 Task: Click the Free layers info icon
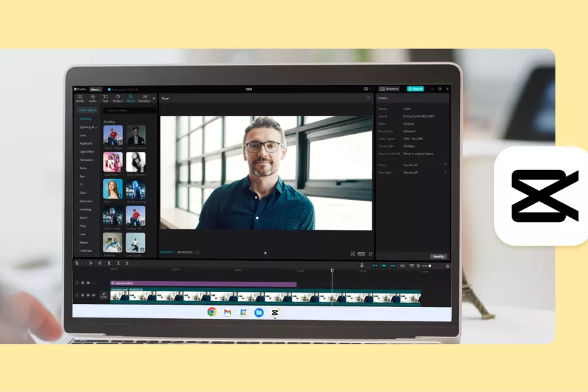(446, 172)
